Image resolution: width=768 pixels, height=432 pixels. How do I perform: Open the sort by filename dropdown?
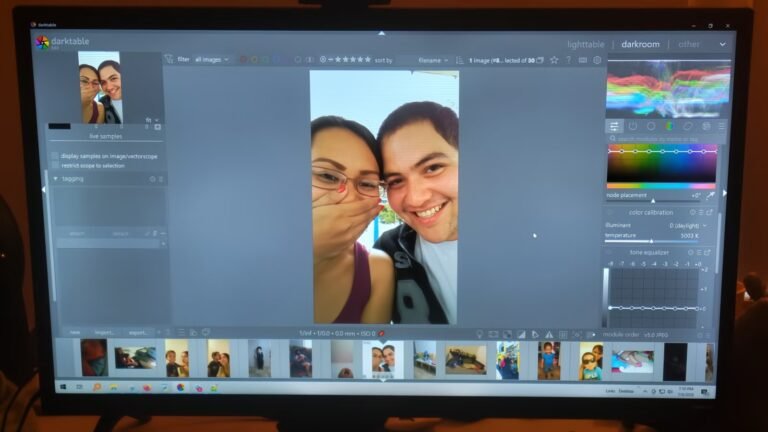(433, 60)
